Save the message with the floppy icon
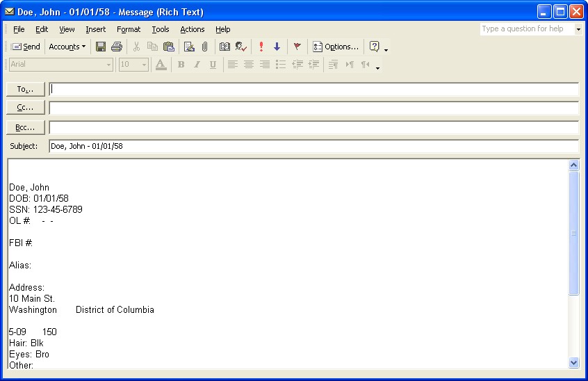This screenshot has height=381, width=588. [x=101, y=47]
